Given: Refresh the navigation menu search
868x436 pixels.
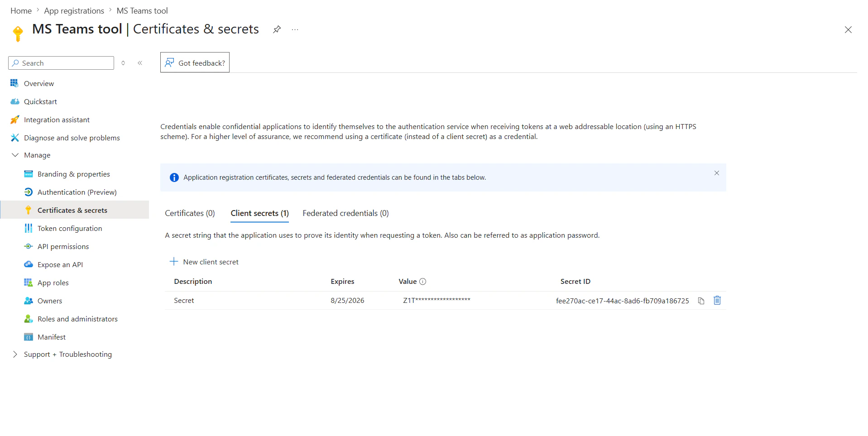Looking at the screenshot, I should [x=123, y=63].
